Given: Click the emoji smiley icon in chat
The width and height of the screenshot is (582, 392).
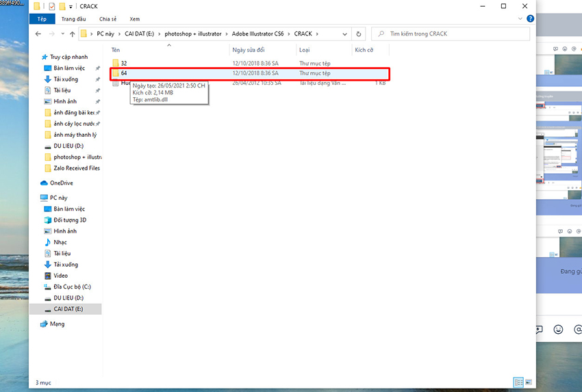Looking at the screenshot, I should [x=558, y=329].
